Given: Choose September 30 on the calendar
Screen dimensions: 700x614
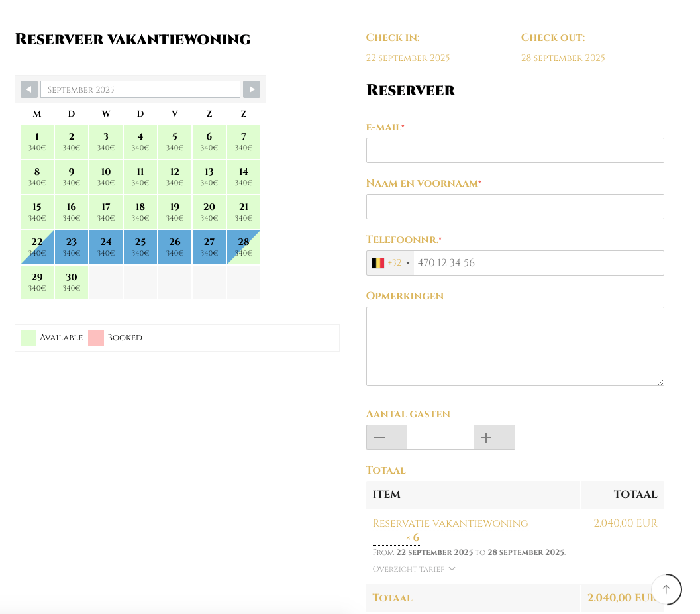Looking at the screenshot, I should tap(72, 282).
